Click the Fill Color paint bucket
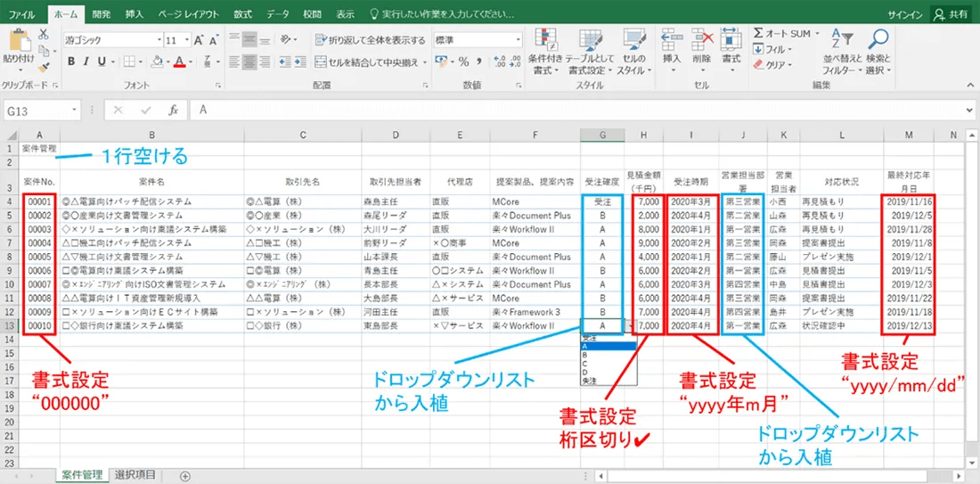 (158, 62)
